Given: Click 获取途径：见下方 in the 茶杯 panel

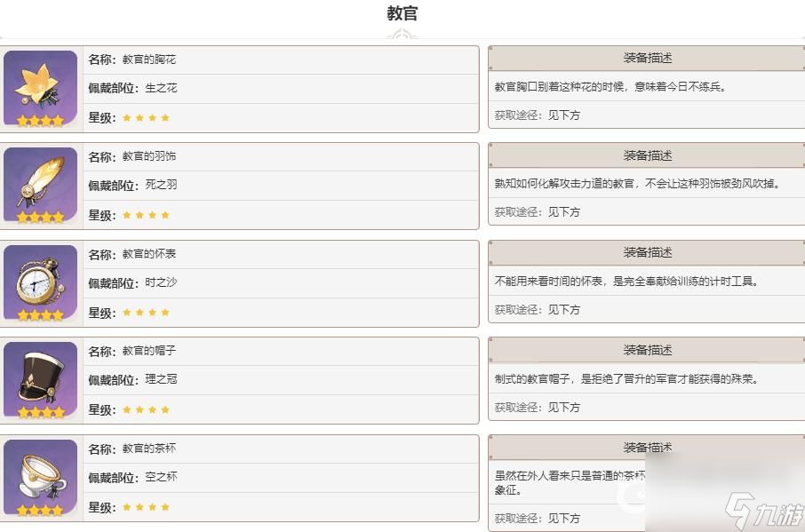Looking at the screenshot, I should (537, 519).
